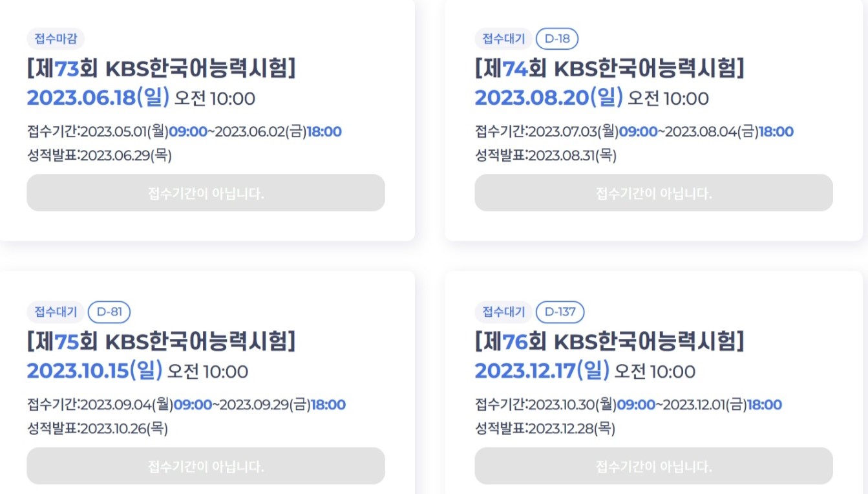Viewport: 868px width, 494px height.
Task: Click the registration period for the 75th exam
Action: (x=185, y=405)
